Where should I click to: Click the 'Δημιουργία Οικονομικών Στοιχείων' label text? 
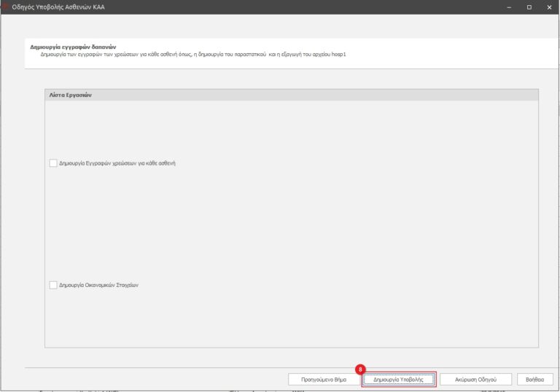pos(98,285)
